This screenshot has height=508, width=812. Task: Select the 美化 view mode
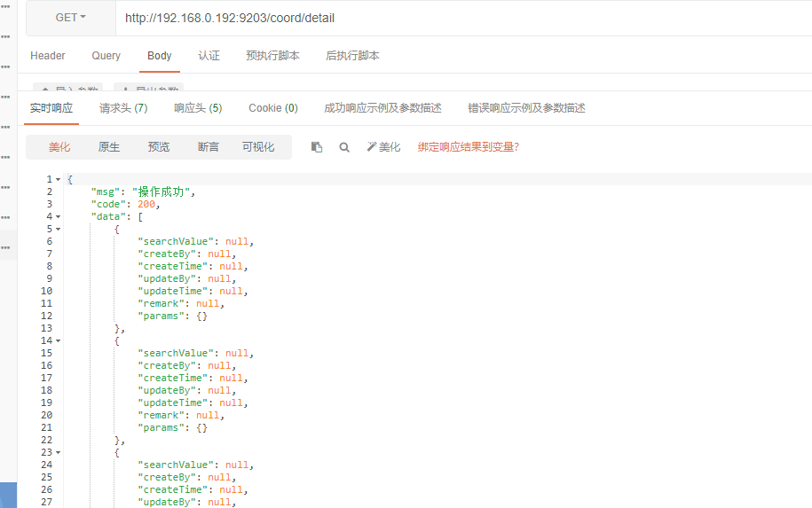pos(59,147)
